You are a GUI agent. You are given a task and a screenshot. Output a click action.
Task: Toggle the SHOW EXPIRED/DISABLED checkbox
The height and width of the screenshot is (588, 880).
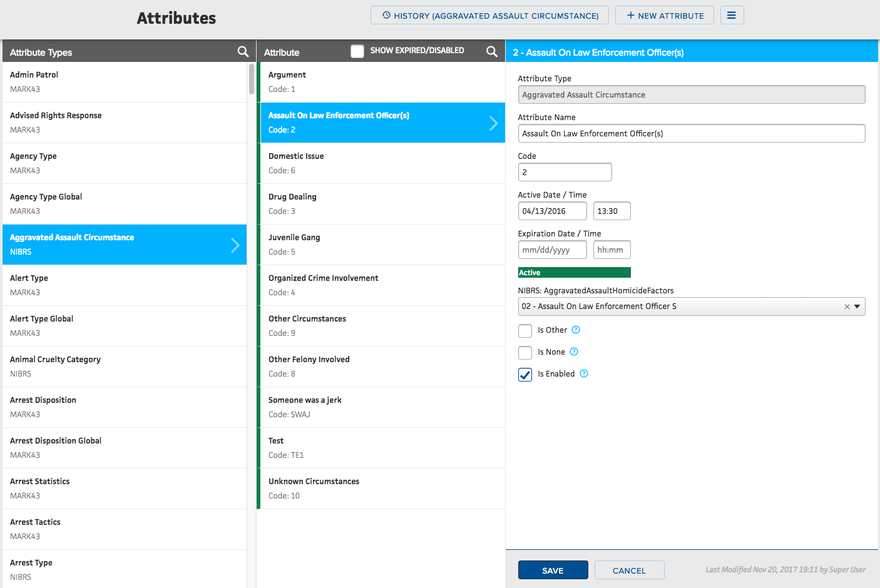point(357,51)
